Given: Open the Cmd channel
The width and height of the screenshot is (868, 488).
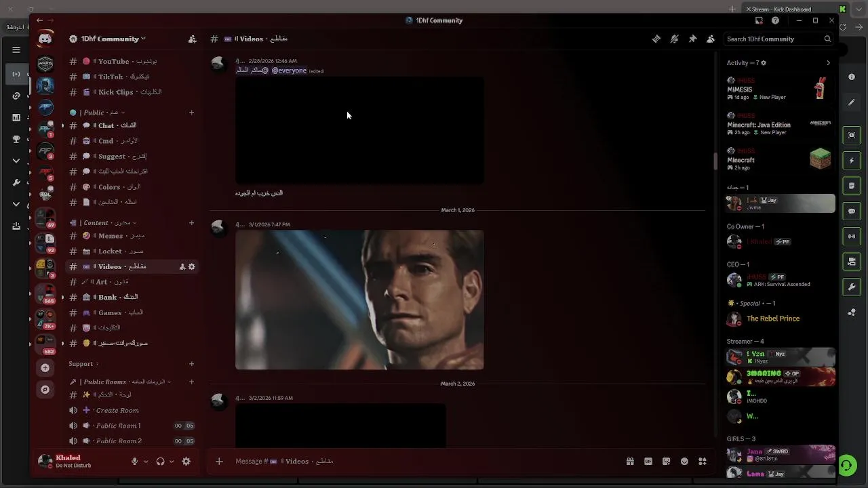Looking at the screenshot, I should point(132,141).
